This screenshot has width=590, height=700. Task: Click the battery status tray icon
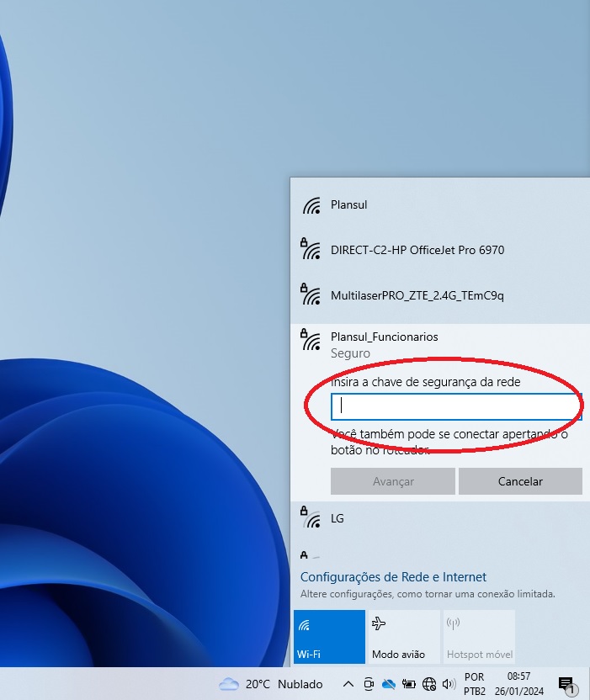pyautogui.click(x=409, y=684)
